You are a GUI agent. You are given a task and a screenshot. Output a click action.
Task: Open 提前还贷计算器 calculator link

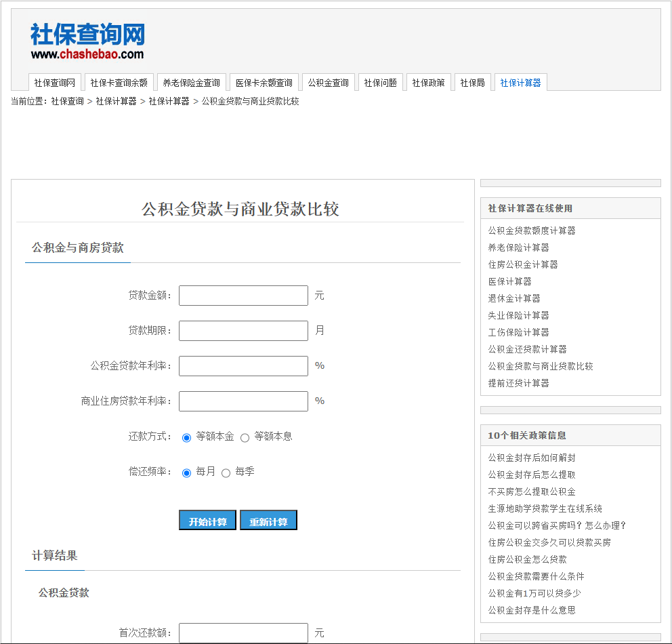(518, 382)
